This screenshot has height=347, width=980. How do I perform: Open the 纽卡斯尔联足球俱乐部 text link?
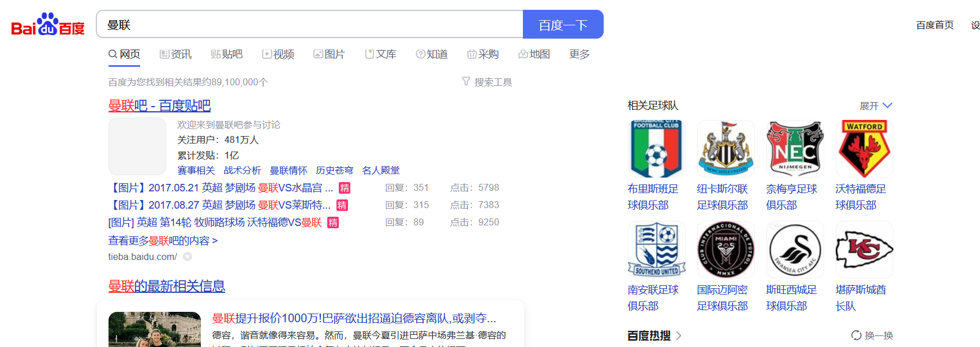click(723, 197)
